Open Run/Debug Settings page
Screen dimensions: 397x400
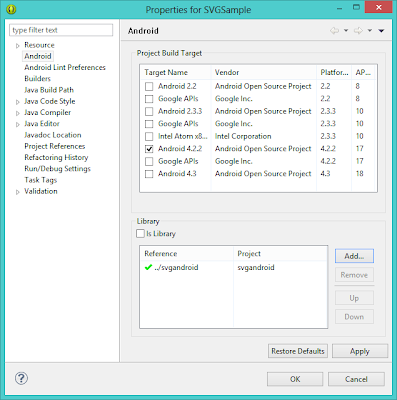coord(57,169)
